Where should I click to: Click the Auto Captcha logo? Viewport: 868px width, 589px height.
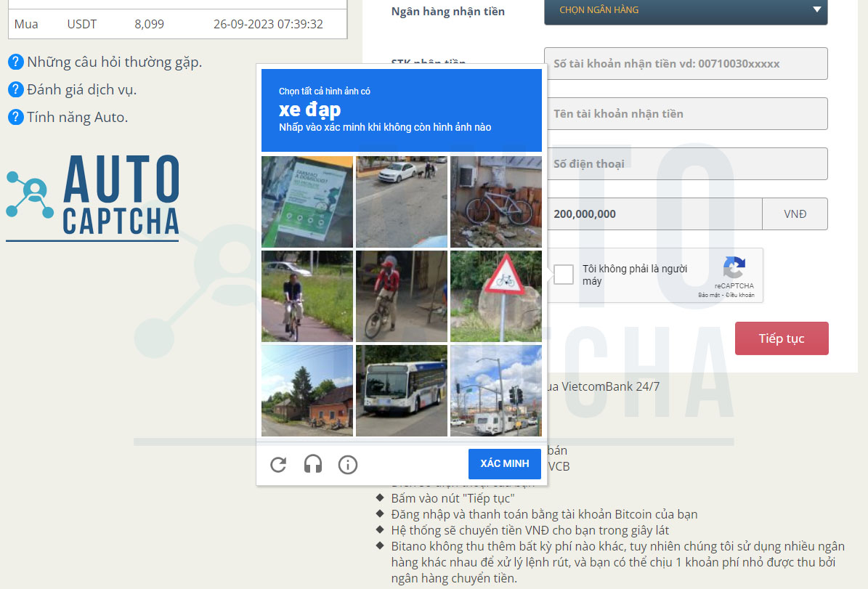(x=92, y=198)
